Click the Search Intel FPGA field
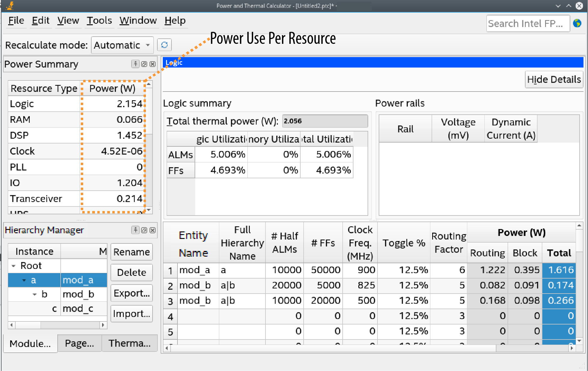588x371 pixels. point(527,23)
